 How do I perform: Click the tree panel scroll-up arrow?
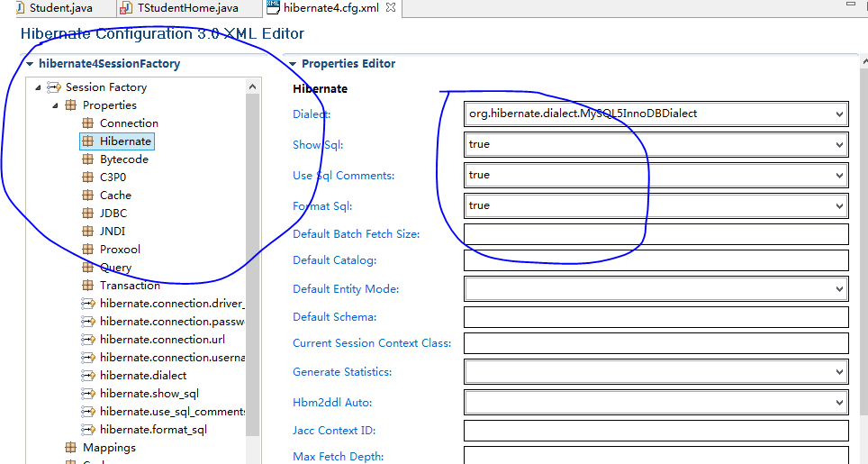252,86
